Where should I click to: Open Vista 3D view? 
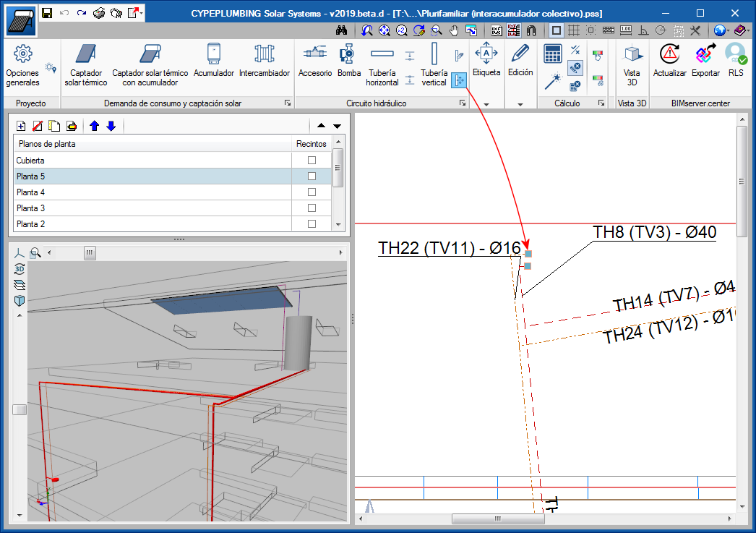click(x=632, y=66)
